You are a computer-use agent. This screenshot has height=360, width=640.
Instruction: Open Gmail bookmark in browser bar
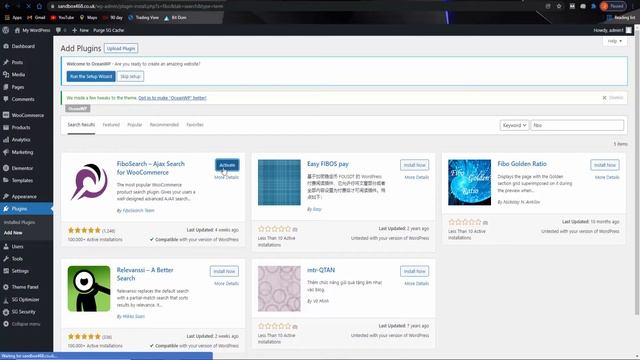pyautogui.click(x=36, y=18)
